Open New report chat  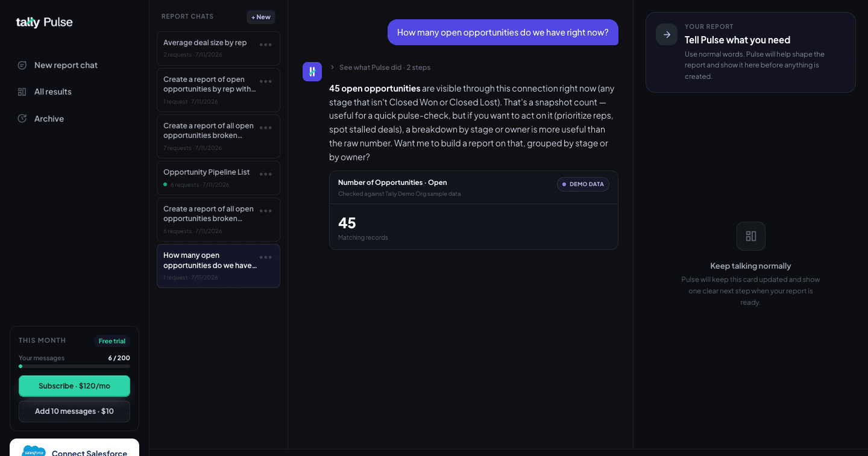66,65
